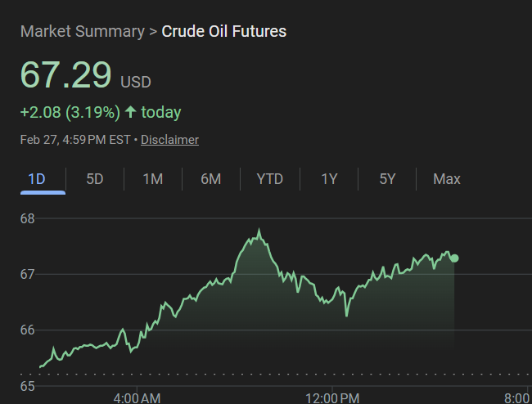532x404 pixels.
Task: Click the 68 y-axis label
Action: pyautogui.click(x=27, y=218)
